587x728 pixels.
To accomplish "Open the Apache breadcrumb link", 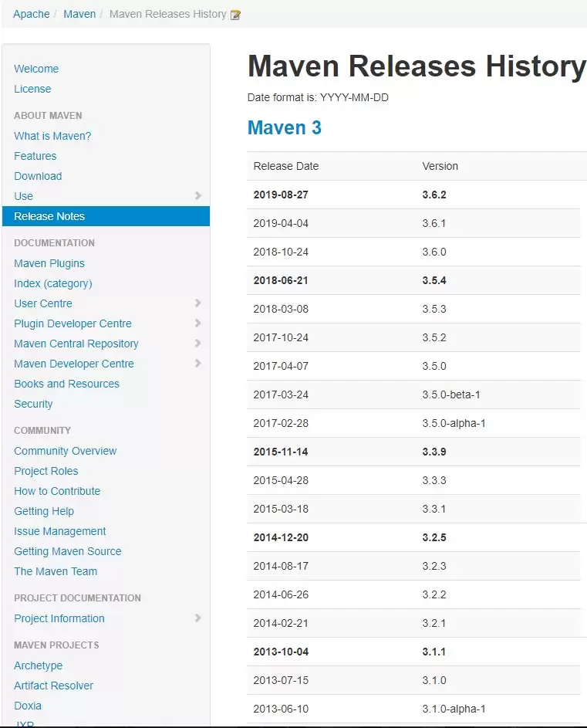I will point(31,14).
